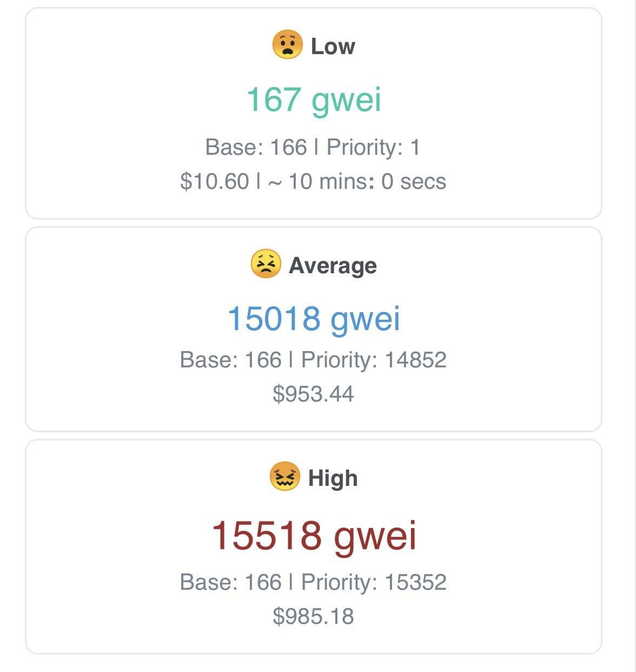636x672 pixels.
Task: Click Base: 166 | Priority: 1 text
Action: [313, 147]
